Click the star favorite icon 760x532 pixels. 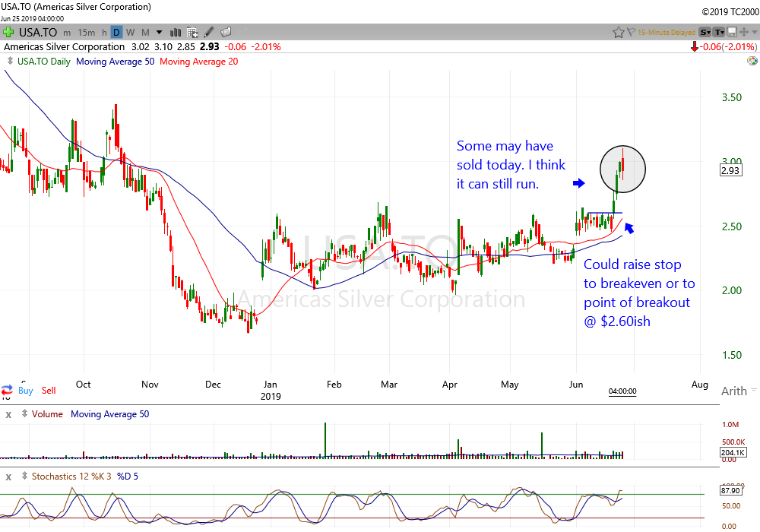[x=619, y=33]
